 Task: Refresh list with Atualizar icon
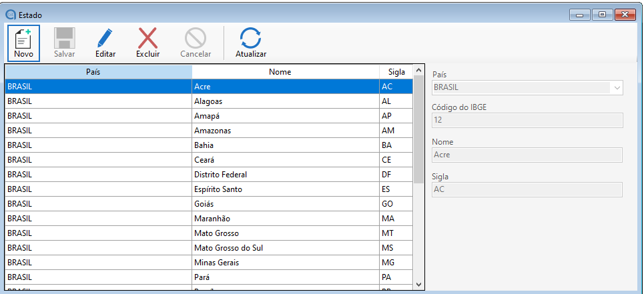tap(251, 38)
